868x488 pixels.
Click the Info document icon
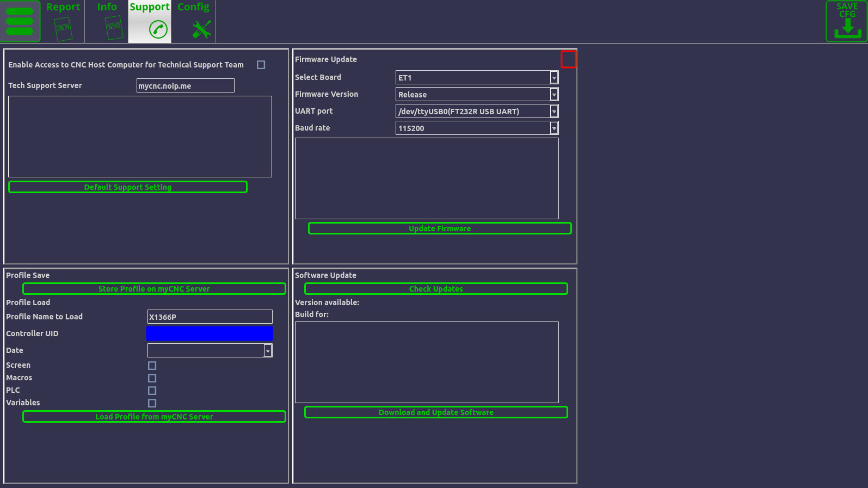113,28
